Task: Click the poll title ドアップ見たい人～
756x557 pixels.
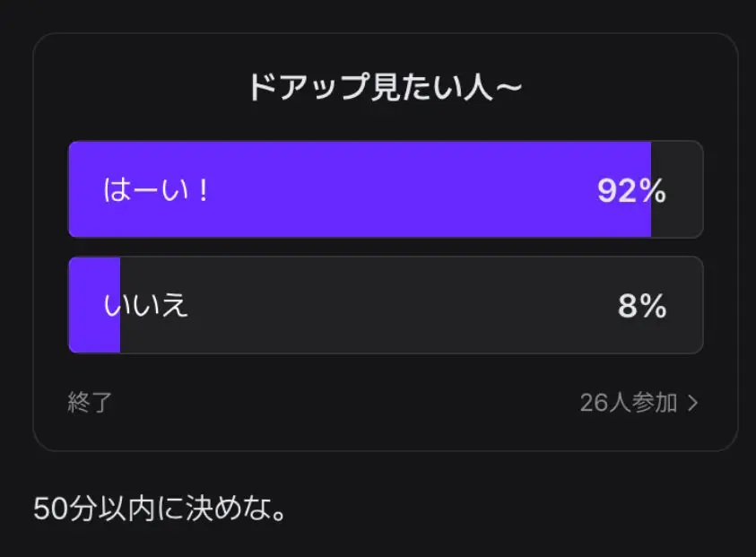Action: [385, 87]
